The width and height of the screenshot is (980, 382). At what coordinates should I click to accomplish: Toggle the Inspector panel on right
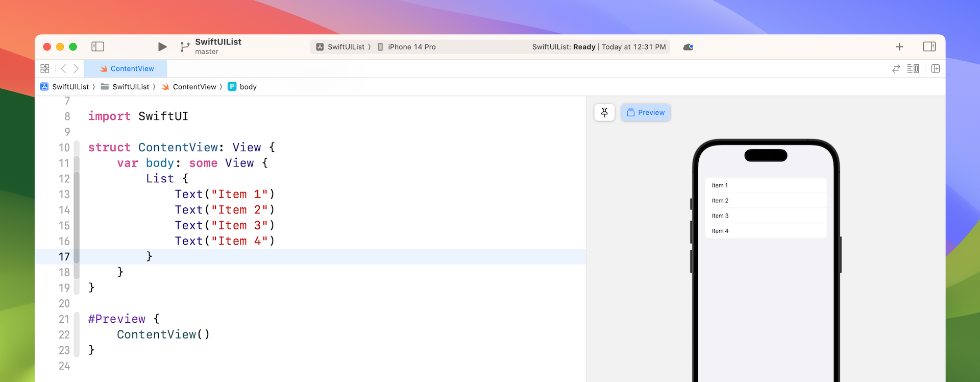click(929, 46)
